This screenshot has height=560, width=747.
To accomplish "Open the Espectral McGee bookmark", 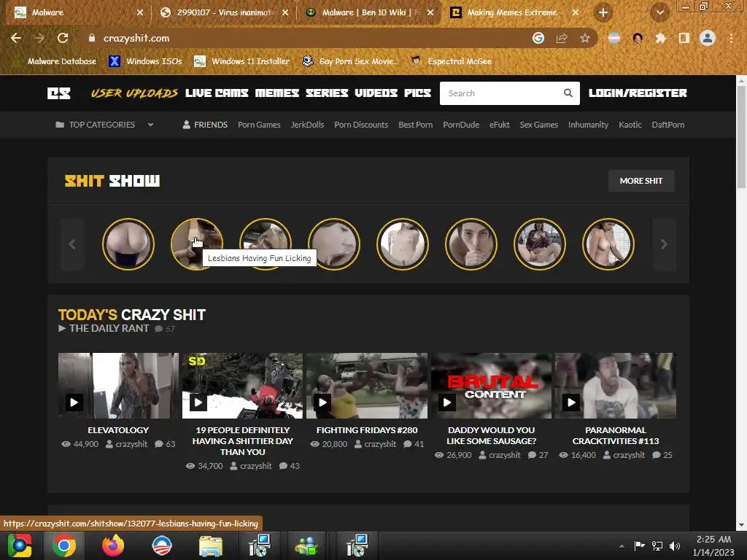I will [451, 61].
